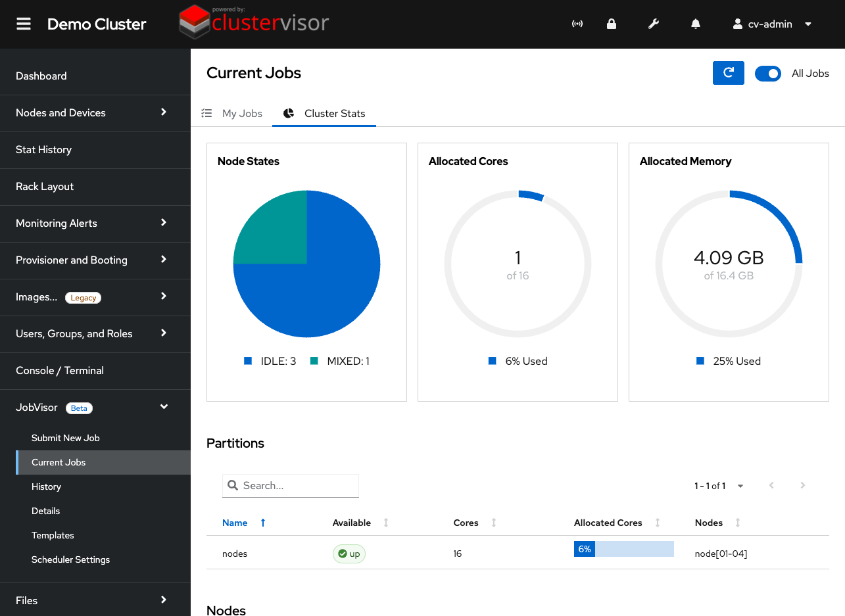Collapse the JobVisor section

click(x=95, y=408)
